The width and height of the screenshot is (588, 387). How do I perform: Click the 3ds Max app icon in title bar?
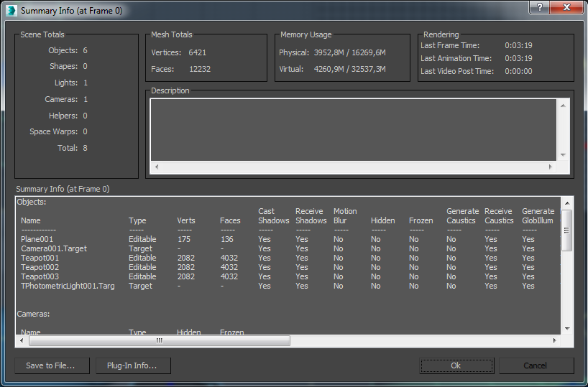[12, 11]
